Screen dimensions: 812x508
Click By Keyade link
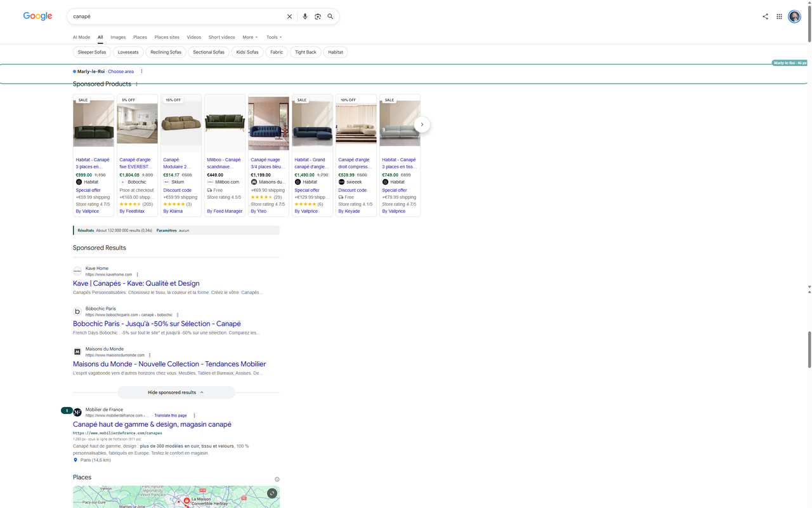click(x=349, y=211)
